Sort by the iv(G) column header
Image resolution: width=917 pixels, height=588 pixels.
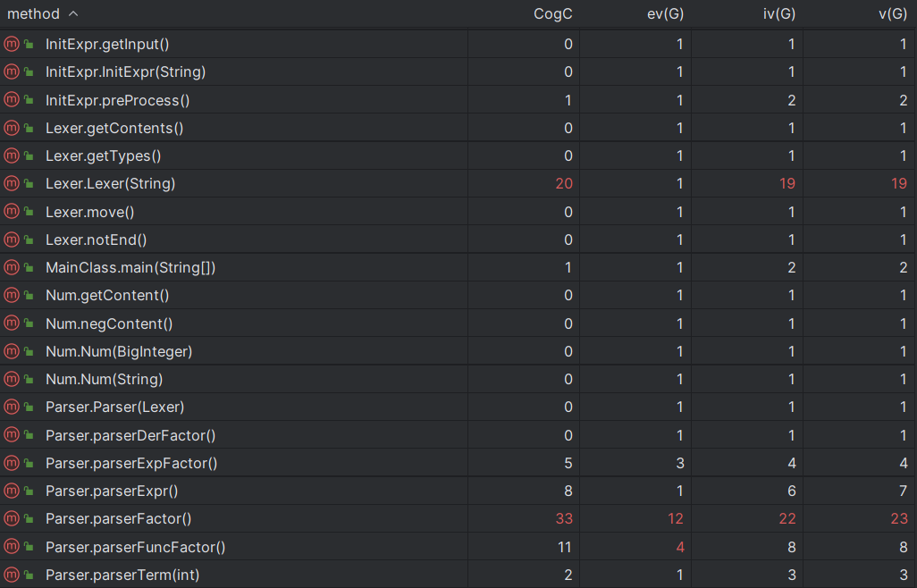(x=779, y=14)
